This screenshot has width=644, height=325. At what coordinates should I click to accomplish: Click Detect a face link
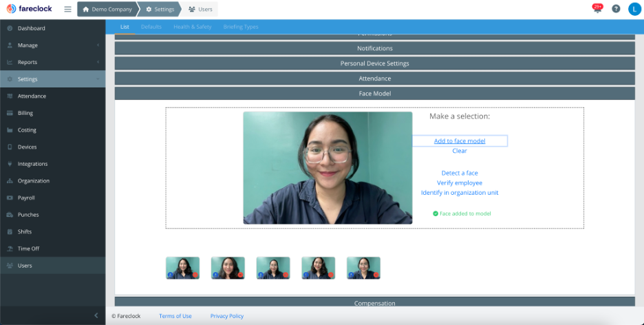point(460,173)
